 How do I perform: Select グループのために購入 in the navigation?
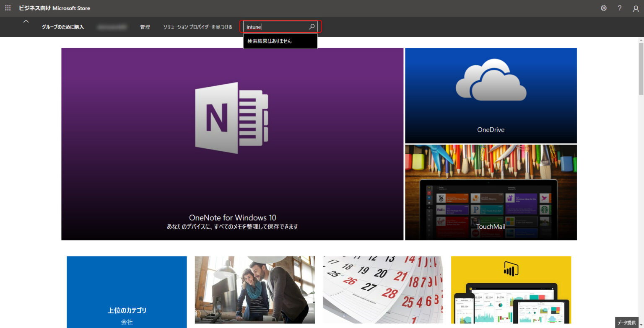tap(63, 27)
